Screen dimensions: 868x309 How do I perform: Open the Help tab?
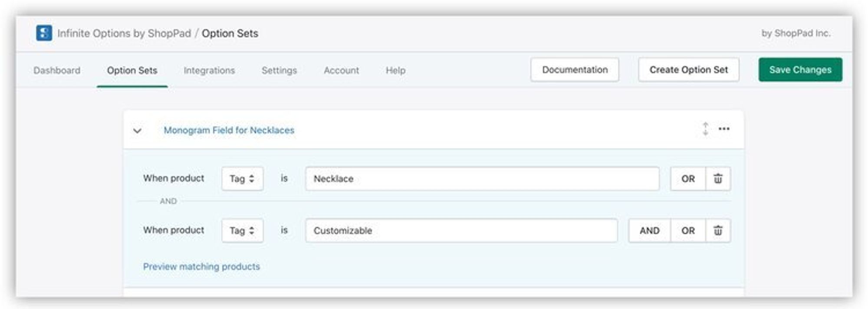[x=395, y=70]
